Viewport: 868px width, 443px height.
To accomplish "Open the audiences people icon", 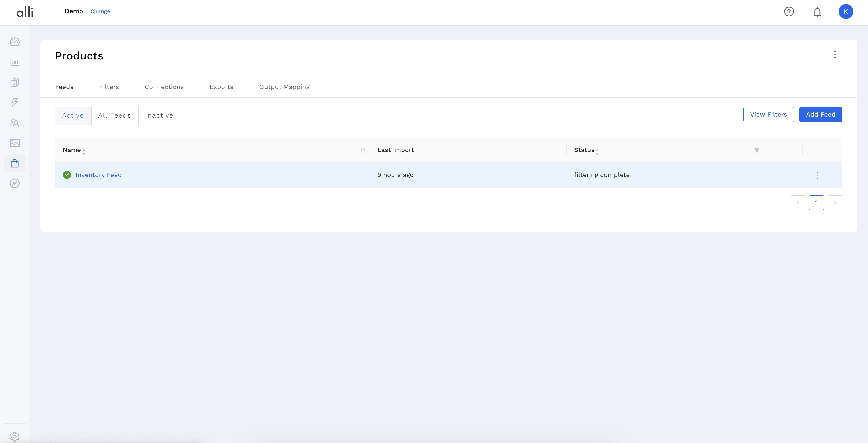I will pos(14,123).
